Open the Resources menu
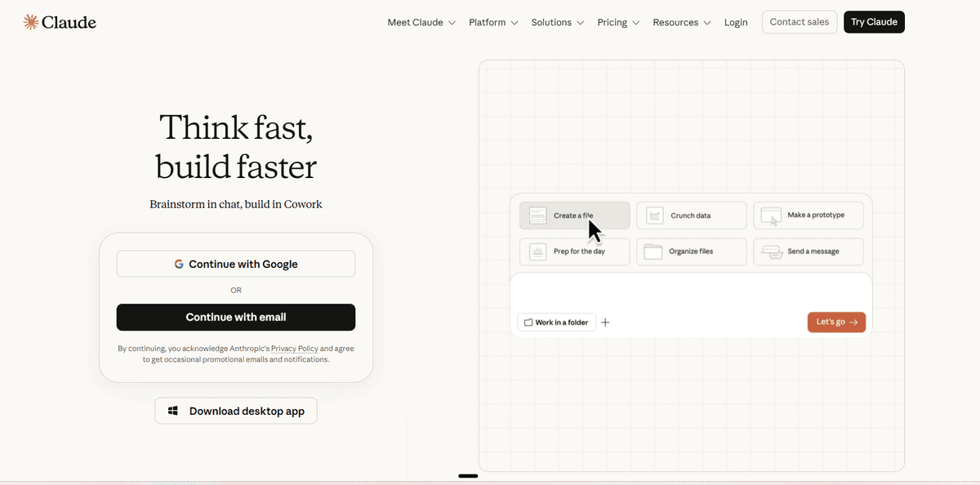The width and height of the screenshot is (980, 485). (x=682, y=22)
